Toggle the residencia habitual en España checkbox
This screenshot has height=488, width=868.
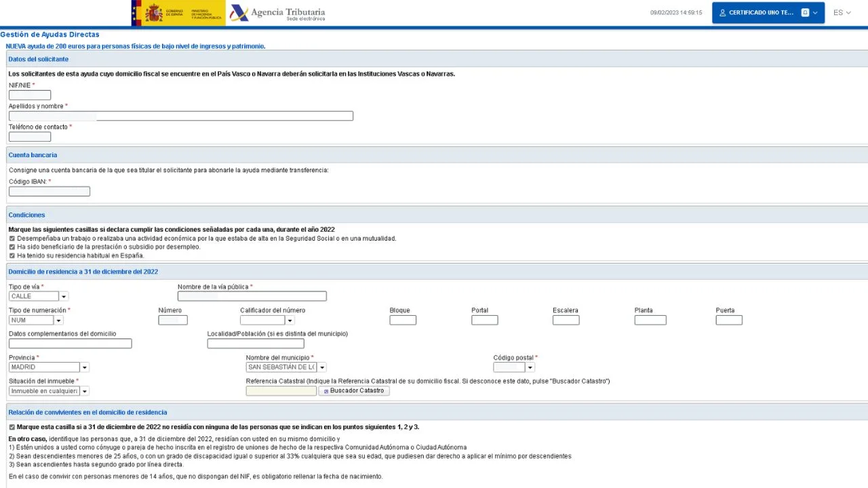pos(12,256)
